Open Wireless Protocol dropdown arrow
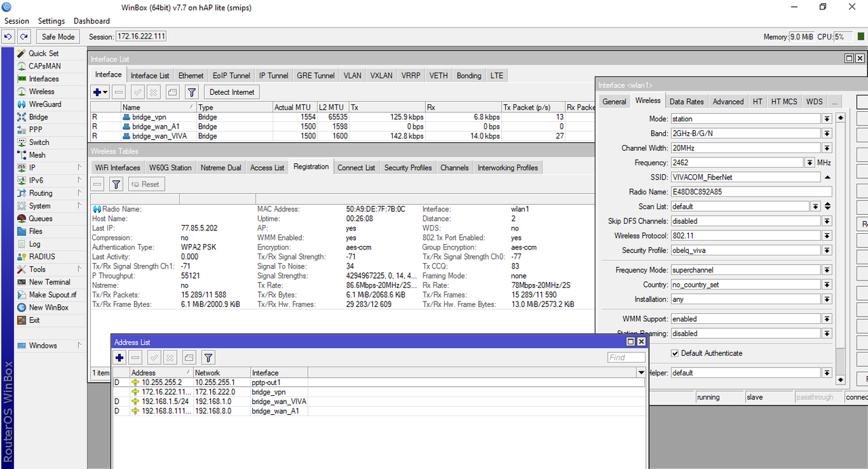 [827, 236]
